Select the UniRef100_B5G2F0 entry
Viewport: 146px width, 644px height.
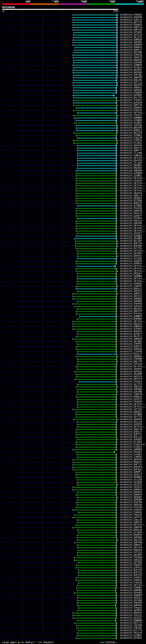[131, 273]
